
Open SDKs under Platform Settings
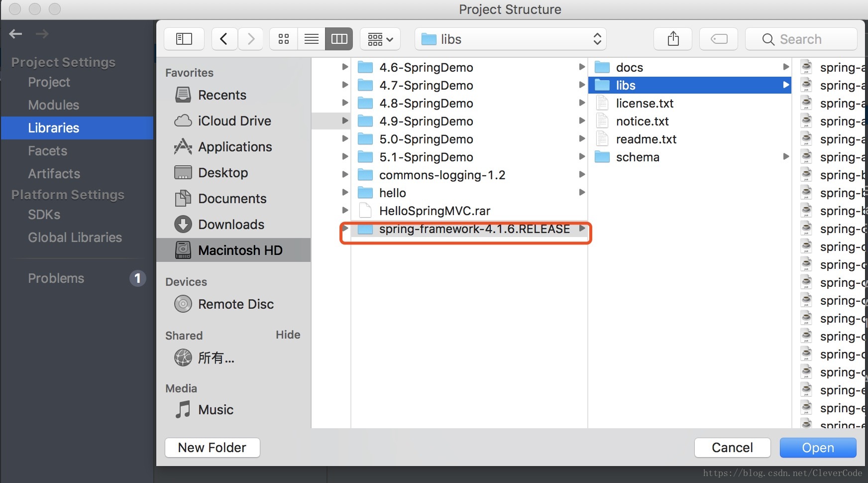pos(44,215)
